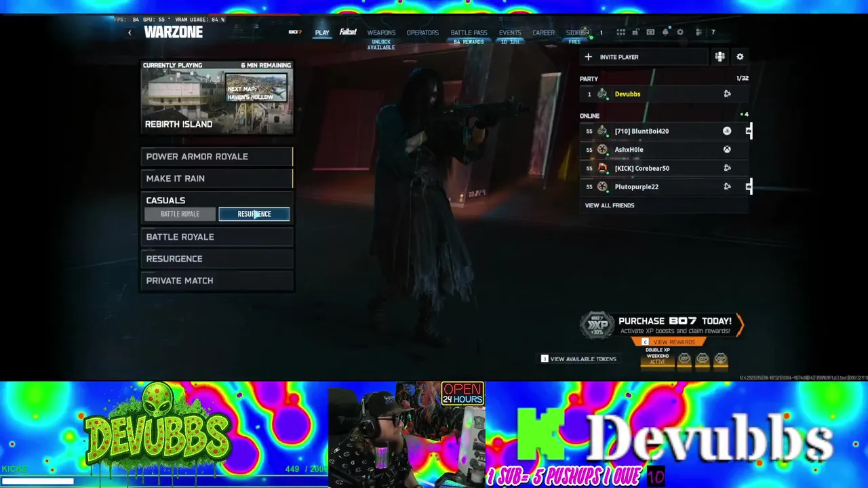Click the Haven's Hollow next map thumbnail
868x488 pixels.
click(x=256, y=88)
